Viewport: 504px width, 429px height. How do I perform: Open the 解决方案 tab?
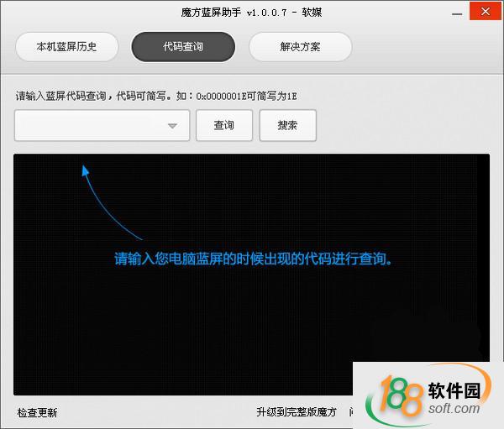pyautogui.click(x=300, y=47)
